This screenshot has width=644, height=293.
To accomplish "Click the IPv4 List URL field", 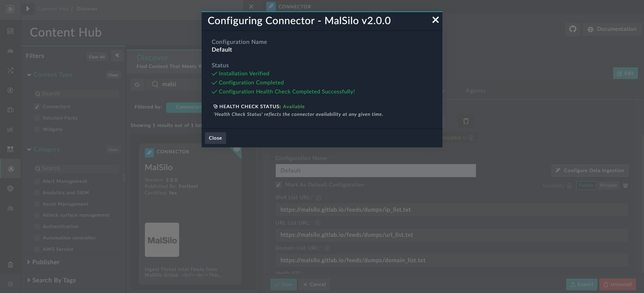I will (x=452, y=210).
